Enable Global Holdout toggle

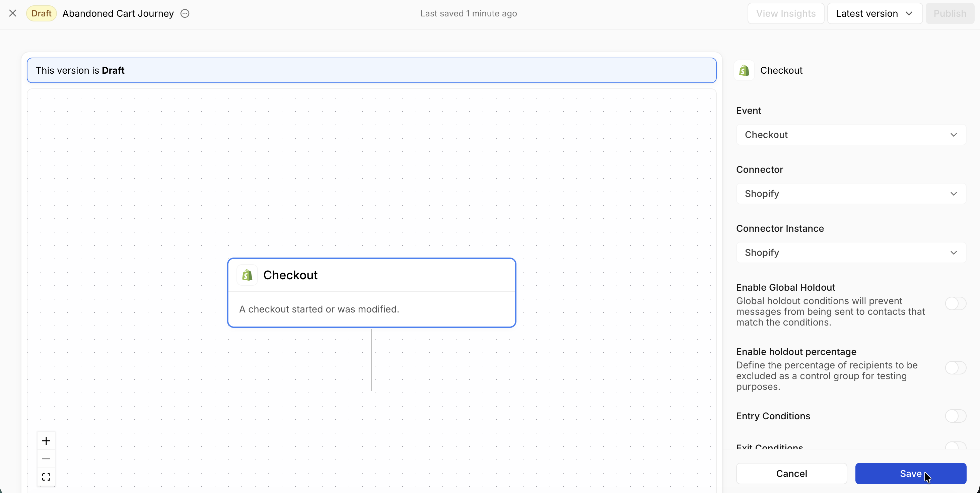tap(955, 303)
